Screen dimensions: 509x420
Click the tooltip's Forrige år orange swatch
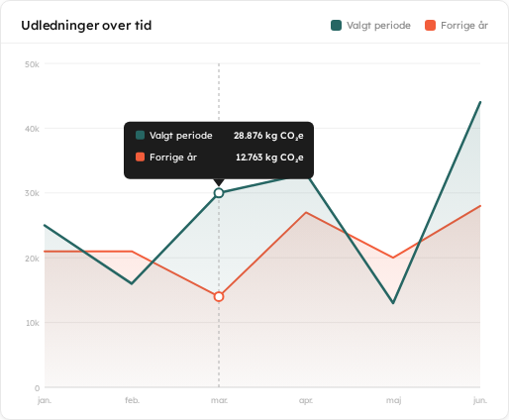[x=140, y=157]
